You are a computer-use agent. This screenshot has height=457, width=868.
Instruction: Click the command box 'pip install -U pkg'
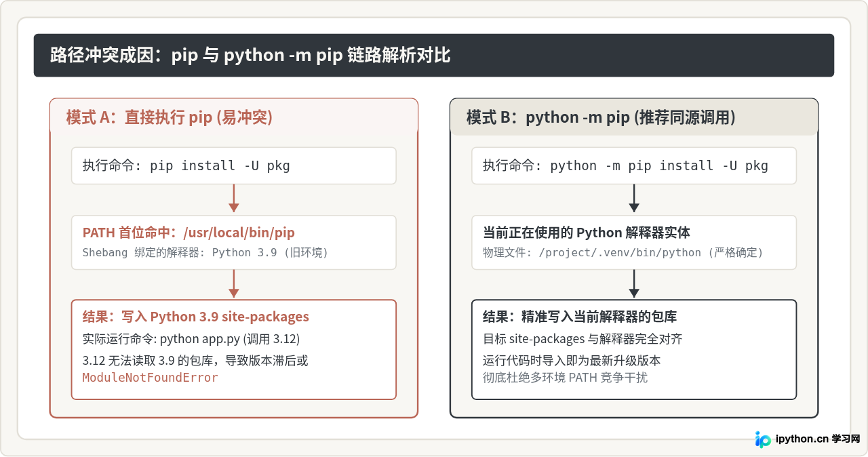[234, 165]
